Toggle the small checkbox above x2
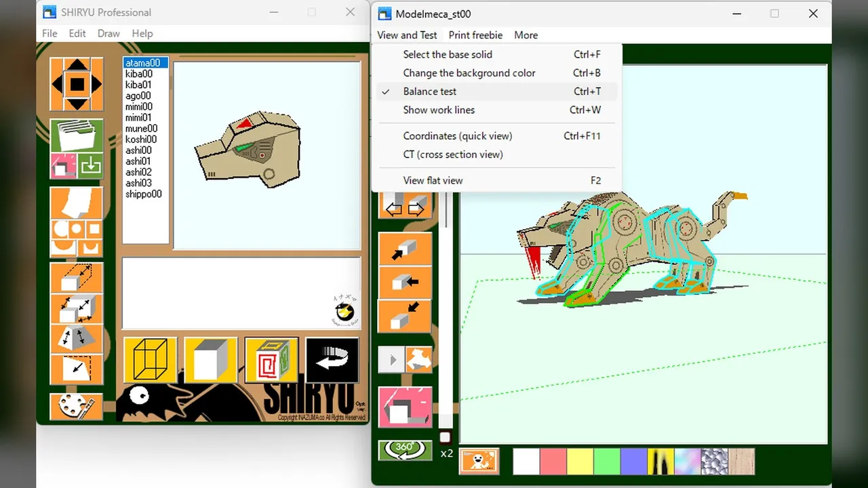The image size is (868, 488). click(445, 437)
